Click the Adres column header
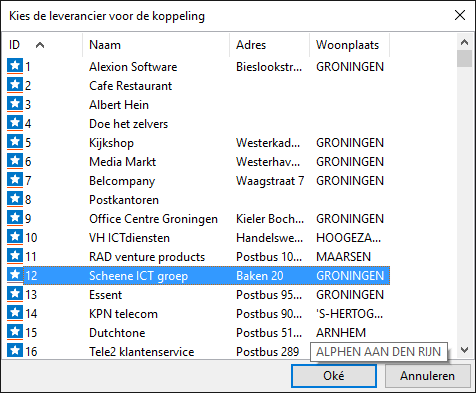 tap(269, 45)
